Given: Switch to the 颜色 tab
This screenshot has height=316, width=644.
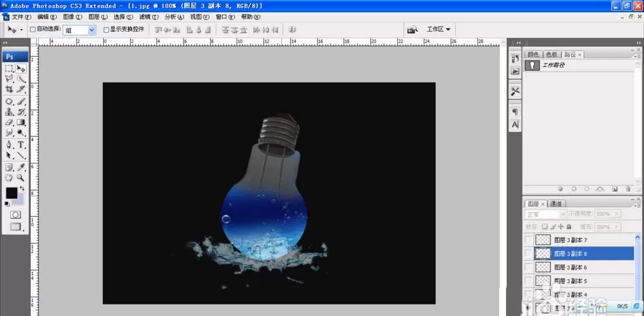Looking at the screenshot, I should click(x=533, y=55).
